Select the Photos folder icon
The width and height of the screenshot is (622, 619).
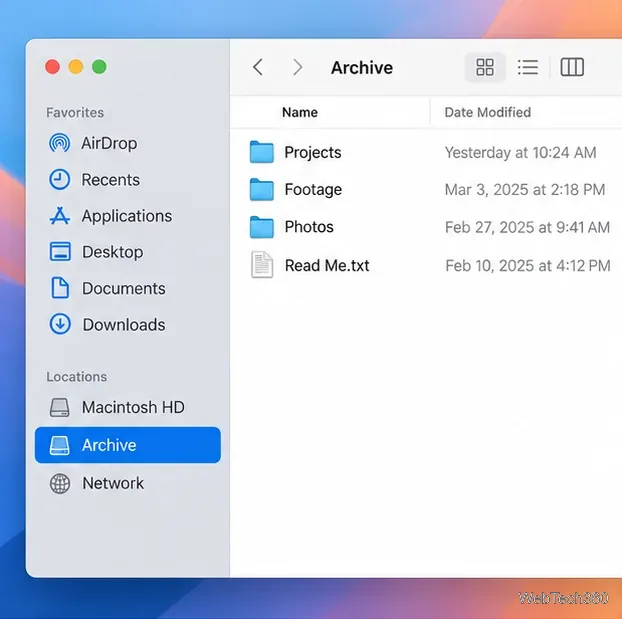click(x=261, y=227)
